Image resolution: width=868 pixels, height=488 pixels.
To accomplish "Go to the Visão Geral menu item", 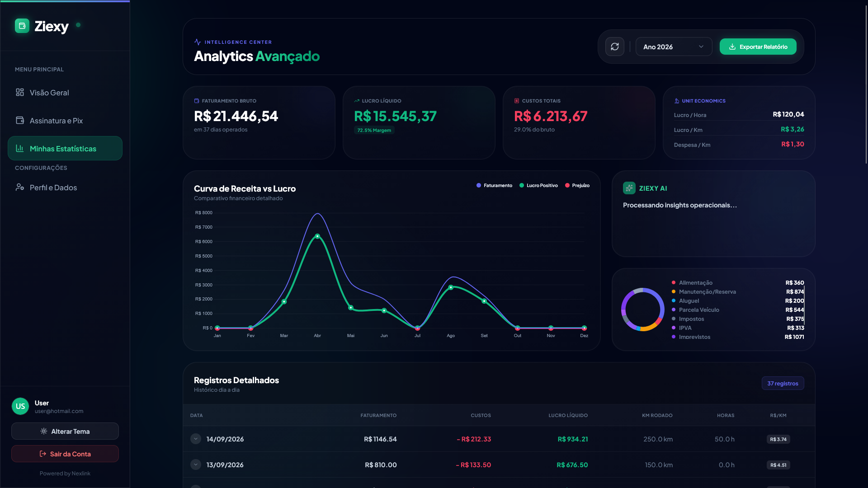I will click(x=65, y=92).
